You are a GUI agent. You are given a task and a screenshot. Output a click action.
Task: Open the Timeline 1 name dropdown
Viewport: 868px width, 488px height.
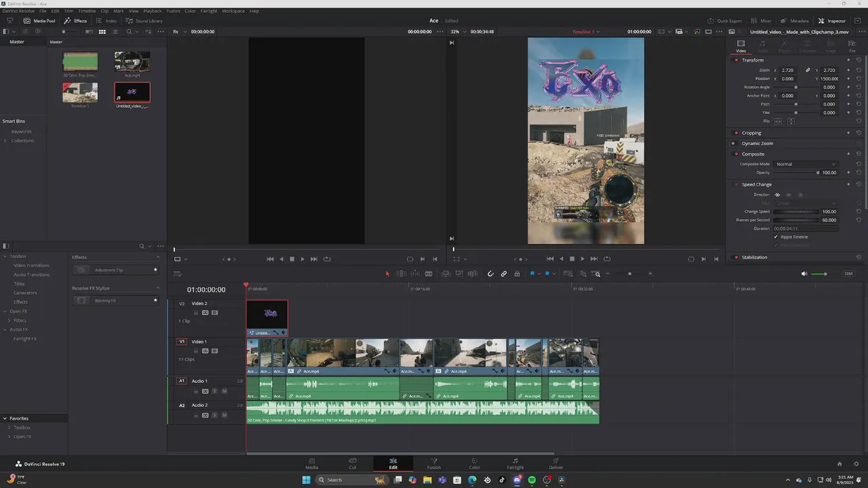click(587, 32)
